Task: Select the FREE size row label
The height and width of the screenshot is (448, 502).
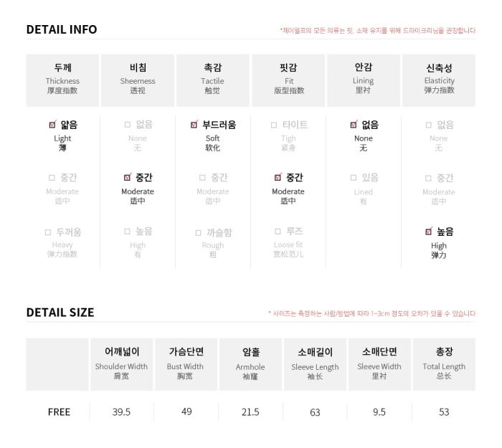Action: pos(59,412)
